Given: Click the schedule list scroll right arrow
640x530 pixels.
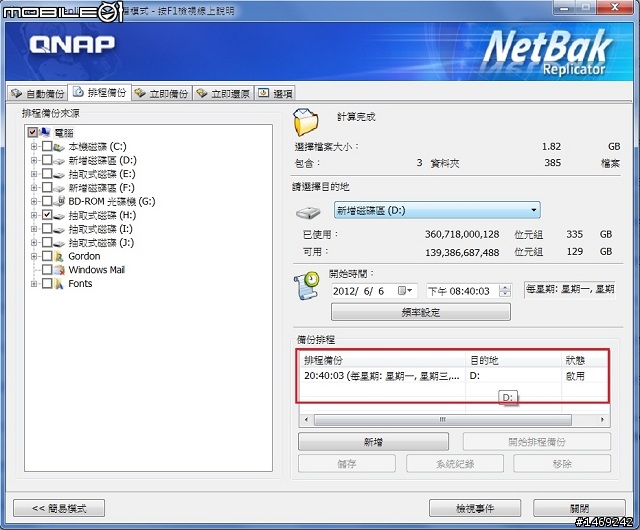Looking at the screenshot, I should pos(602,420).
